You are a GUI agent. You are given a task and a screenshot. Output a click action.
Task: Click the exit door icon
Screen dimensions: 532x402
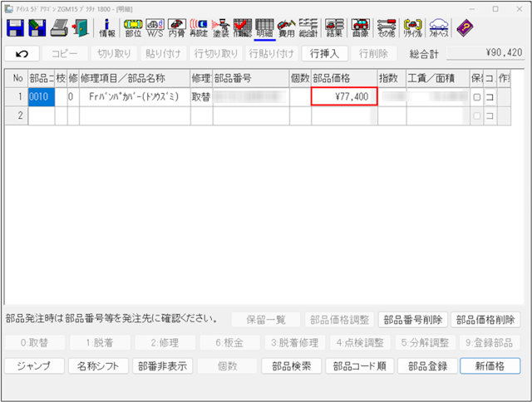(81, 27)
